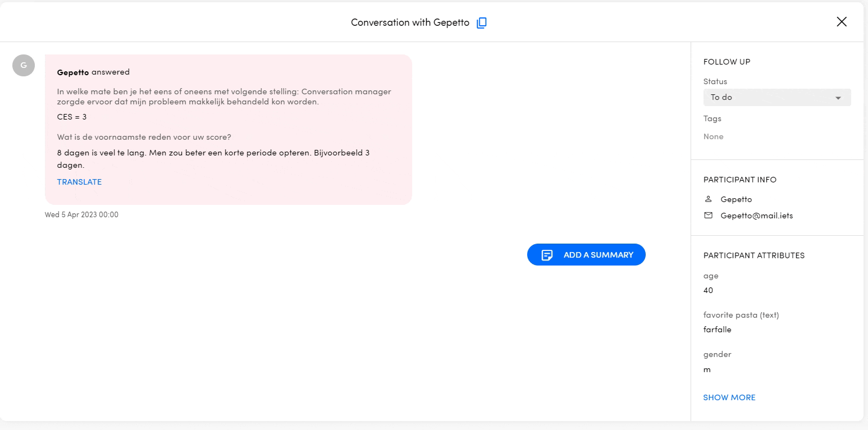This screenshot has width=868, height=430.
Task: Click the age value 40
Action: coord(708,290)
